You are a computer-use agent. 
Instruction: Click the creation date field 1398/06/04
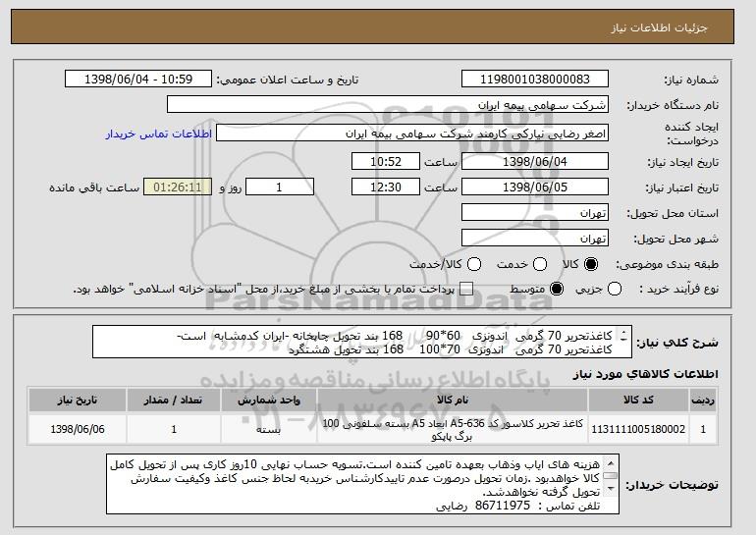tap(535, 161)
